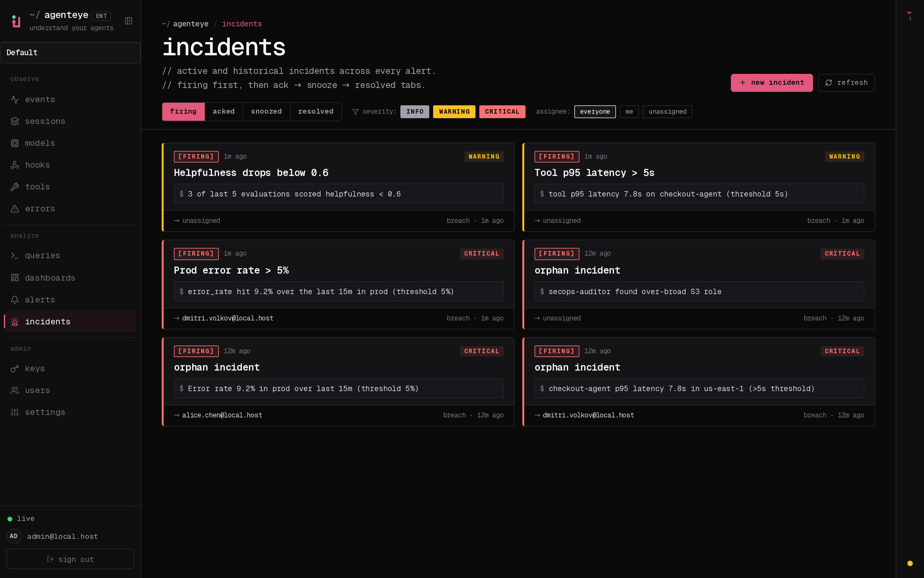Open orphan incident about secops-auditor S3 role
Image resolution: width=924 pixels, height=578 pixels.
tap(699, 285)
